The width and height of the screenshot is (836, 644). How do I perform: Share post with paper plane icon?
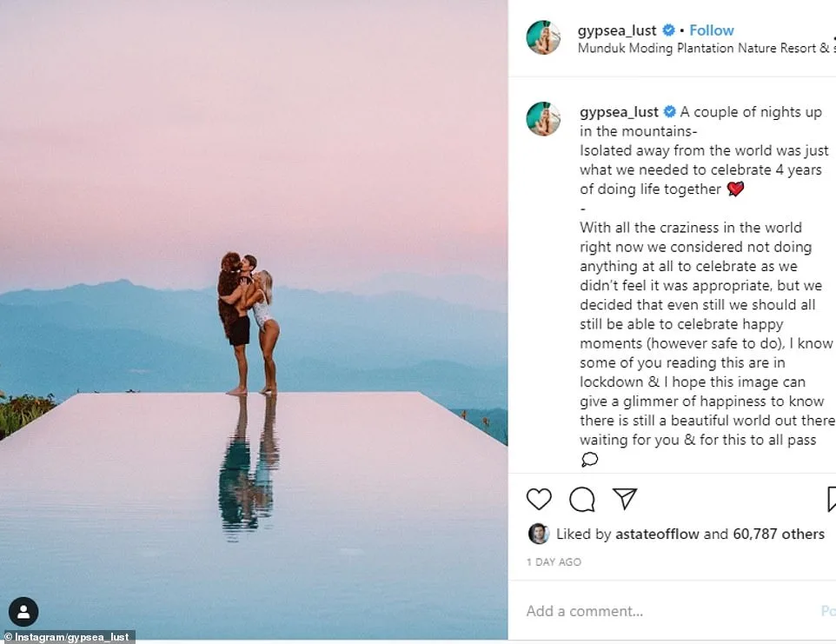(x=625, y=499)
